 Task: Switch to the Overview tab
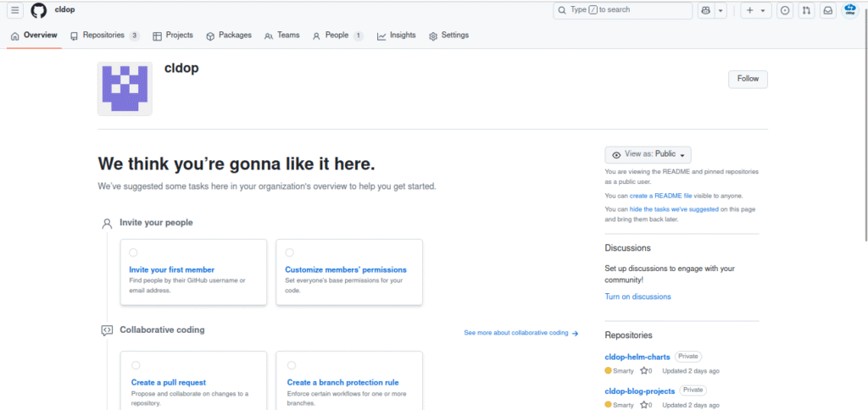(34, 36)
